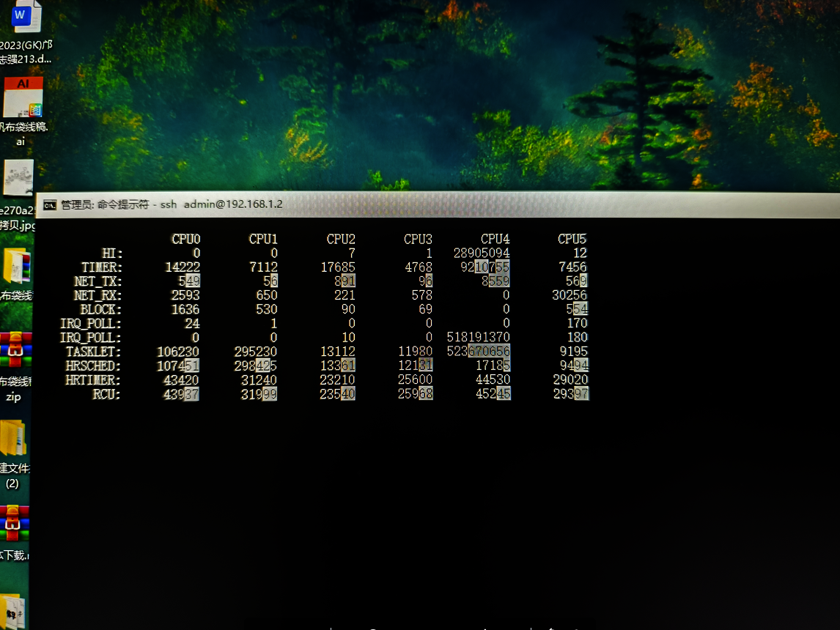The width and height of the screenshot is (840, 630).
Task: Click the TASKLET value 11980
Action: (x=415, y=351)
